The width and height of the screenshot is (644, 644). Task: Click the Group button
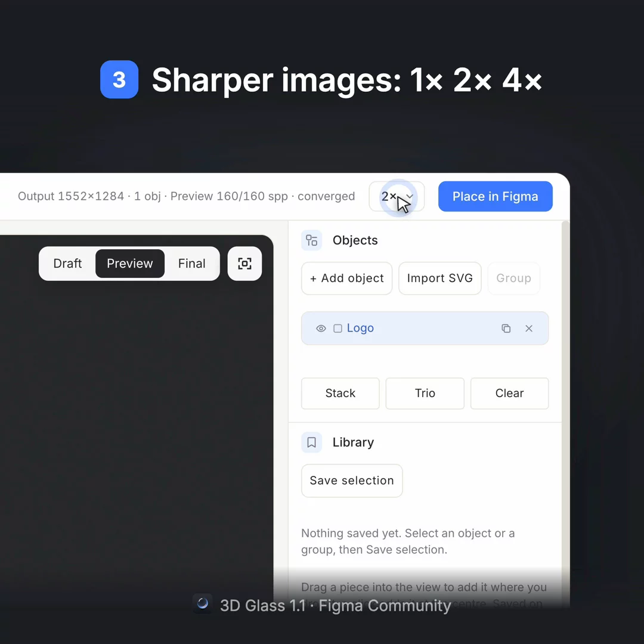click(x=514, y=278)
